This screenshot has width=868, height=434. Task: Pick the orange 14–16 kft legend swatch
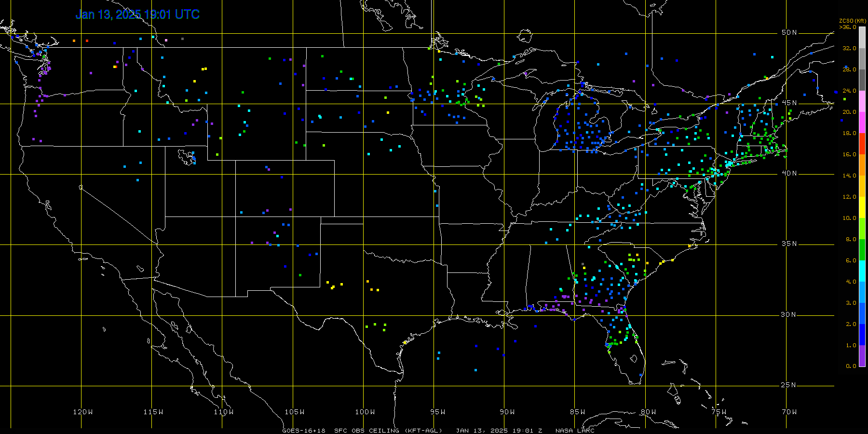pos(862,165)
